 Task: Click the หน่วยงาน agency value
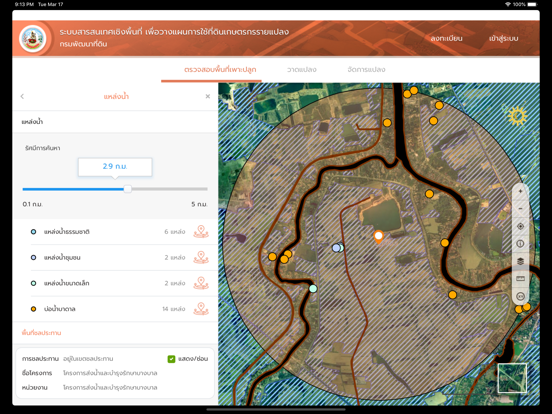[110, 388]
